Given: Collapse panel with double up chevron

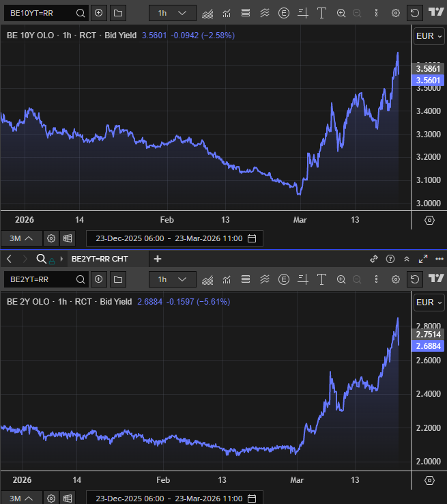Looking at the screenshot, I should tap(407, 259).
